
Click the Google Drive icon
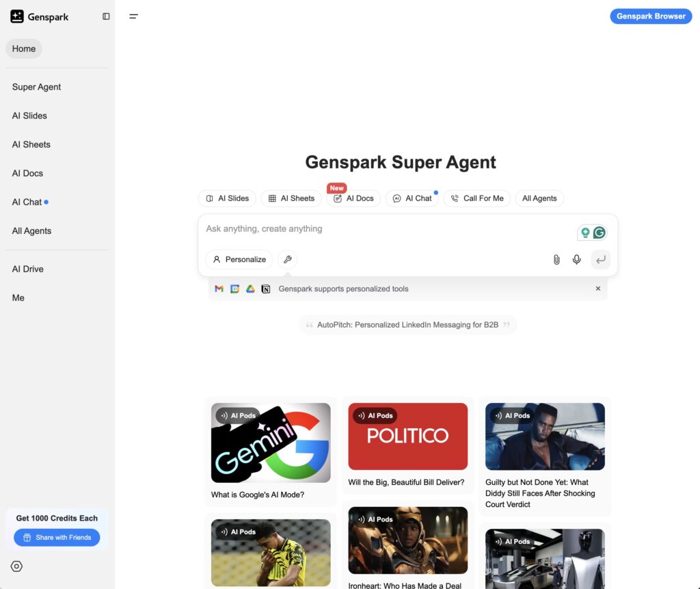pyautogui.click(x=250, y=289)
